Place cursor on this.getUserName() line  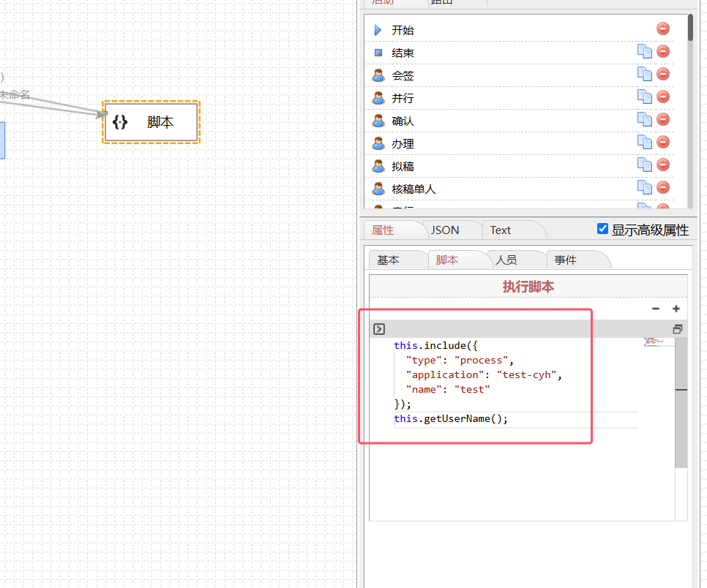[450, 419]
